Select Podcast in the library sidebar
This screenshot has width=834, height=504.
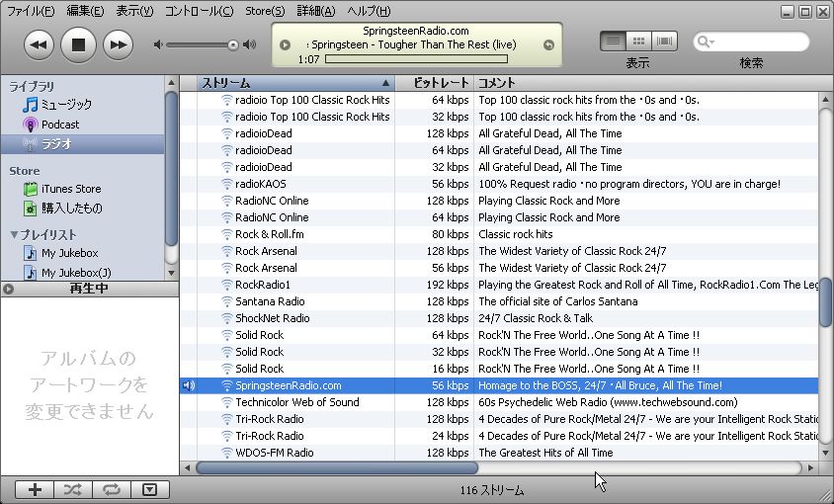(60, 125)
